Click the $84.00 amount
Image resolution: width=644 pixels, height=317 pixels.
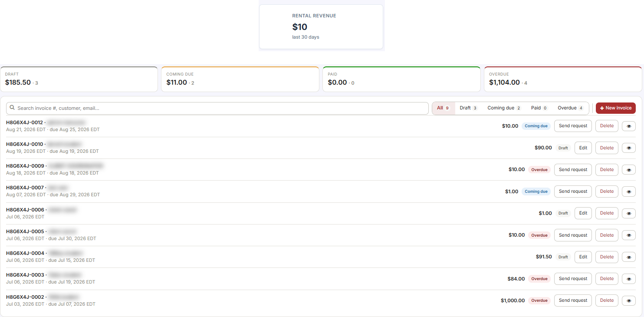coord(516,279)
